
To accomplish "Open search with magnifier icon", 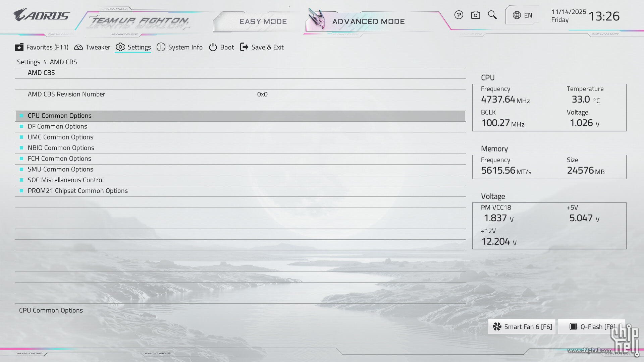I will pos(492,15).
